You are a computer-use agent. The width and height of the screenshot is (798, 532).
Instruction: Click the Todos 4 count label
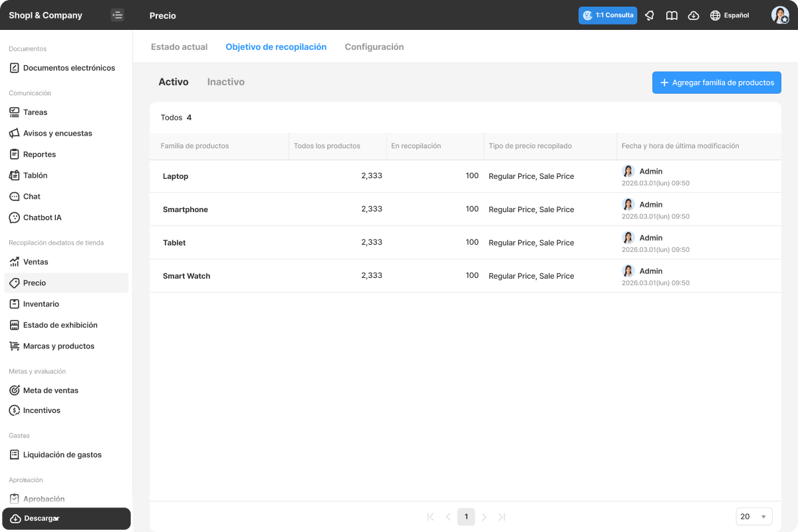[x=176, y=118]
